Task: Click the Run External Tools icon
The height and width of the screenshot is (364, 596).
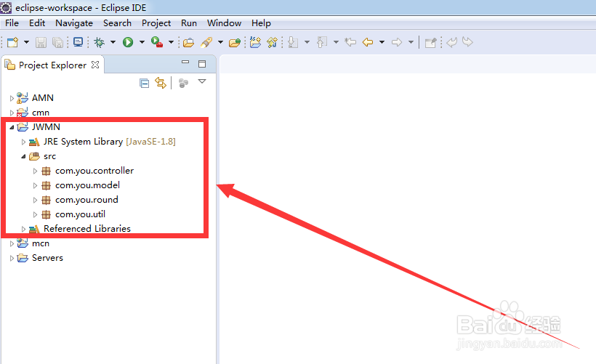Action: 157,42
